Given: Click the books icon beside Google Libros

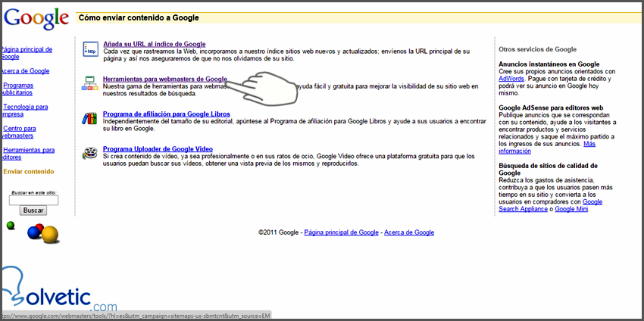Looking at the screenshot, I should [89, 118].
